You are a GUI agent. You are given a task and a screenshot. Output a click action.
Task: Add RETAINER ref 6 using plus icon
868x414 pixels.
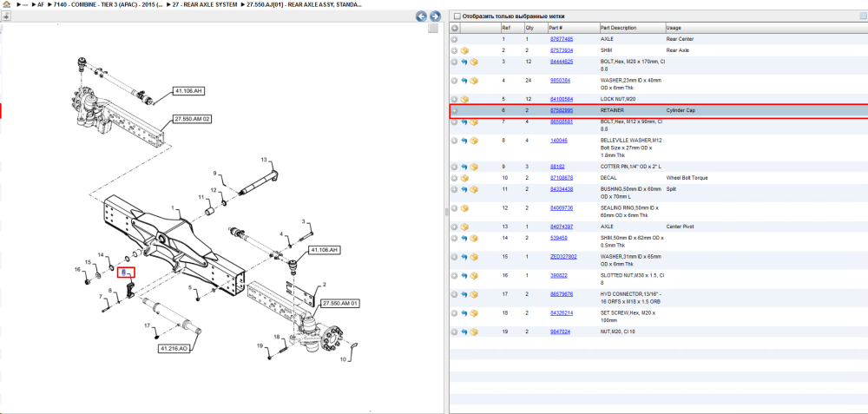click(454, 111)
